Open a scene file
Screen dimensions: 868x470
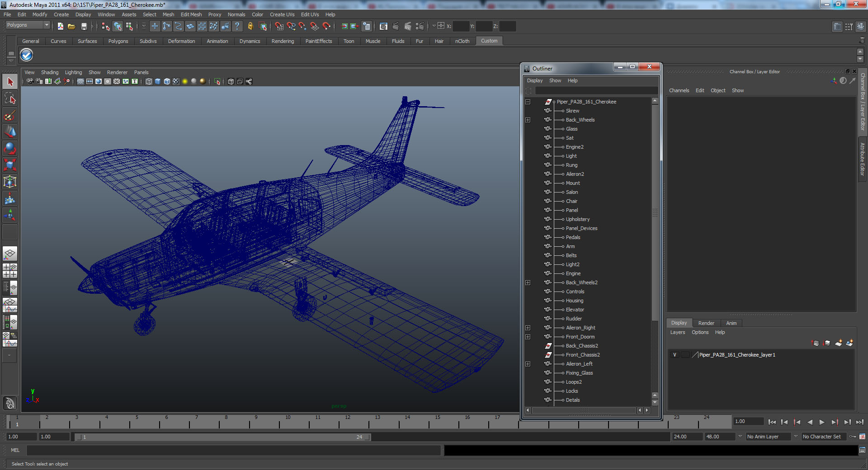[x=71, y=26]
